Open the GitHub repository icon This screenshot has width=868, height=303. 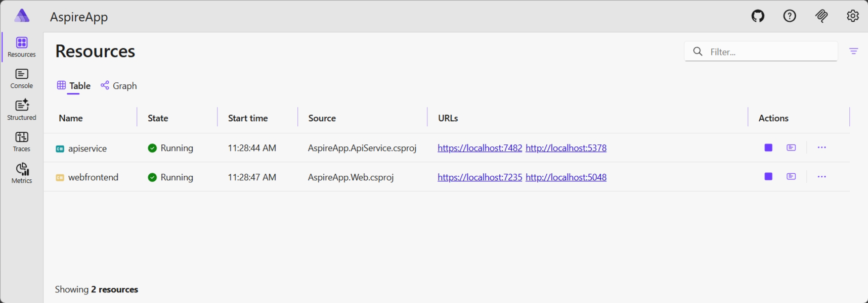(758, 16)
